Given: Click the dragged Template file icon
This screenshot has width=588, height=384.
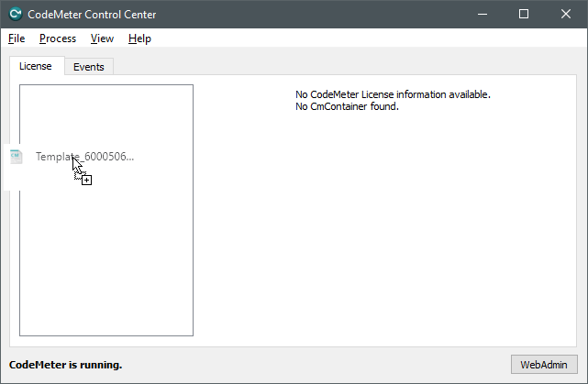Looking at the screenshot, I should (x=17, y=157).
